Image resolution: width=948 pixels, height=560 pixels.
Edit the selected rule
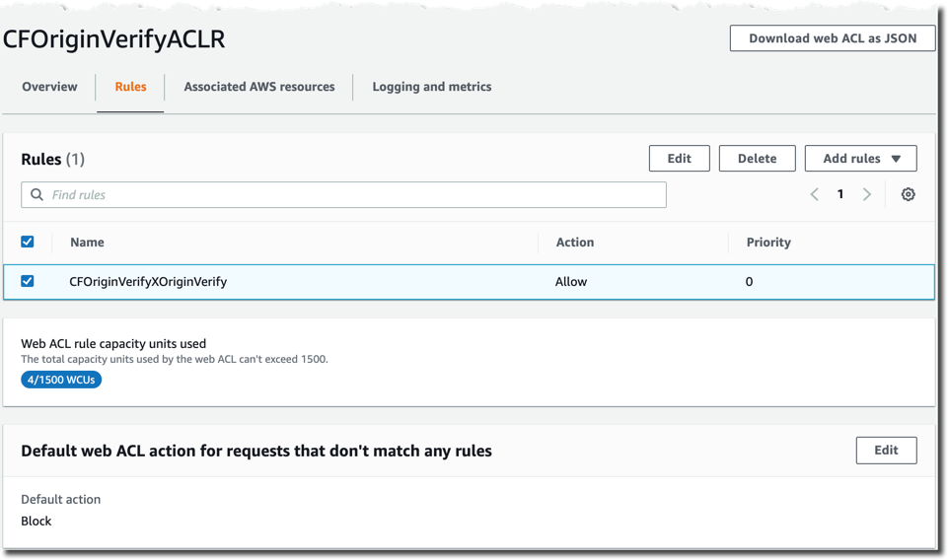(679, 159)
